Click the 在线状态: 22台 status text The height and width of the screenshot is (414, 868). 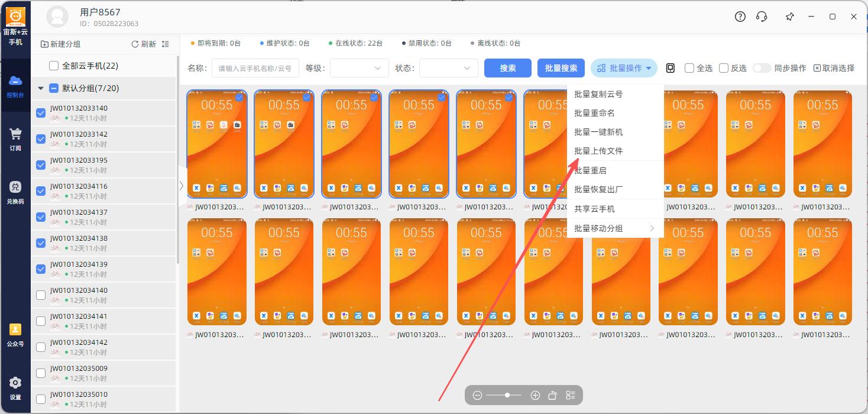359,43
